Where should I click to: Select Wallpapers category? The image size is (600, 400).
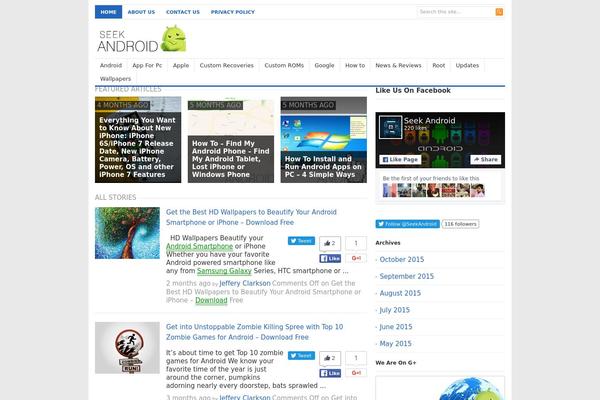click(x=116, y=78)
